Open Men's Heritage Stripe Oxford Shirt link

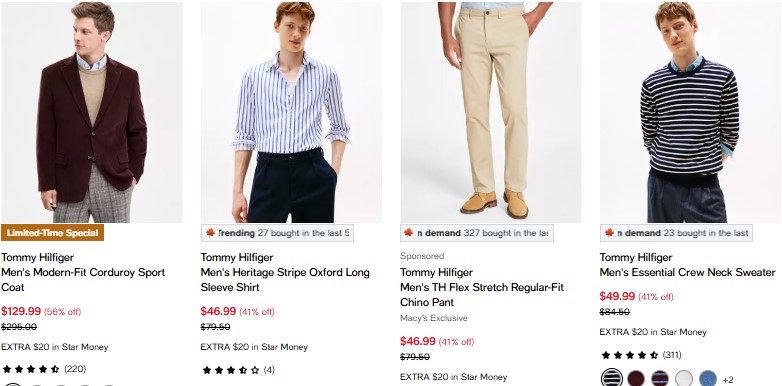(285, 280)
